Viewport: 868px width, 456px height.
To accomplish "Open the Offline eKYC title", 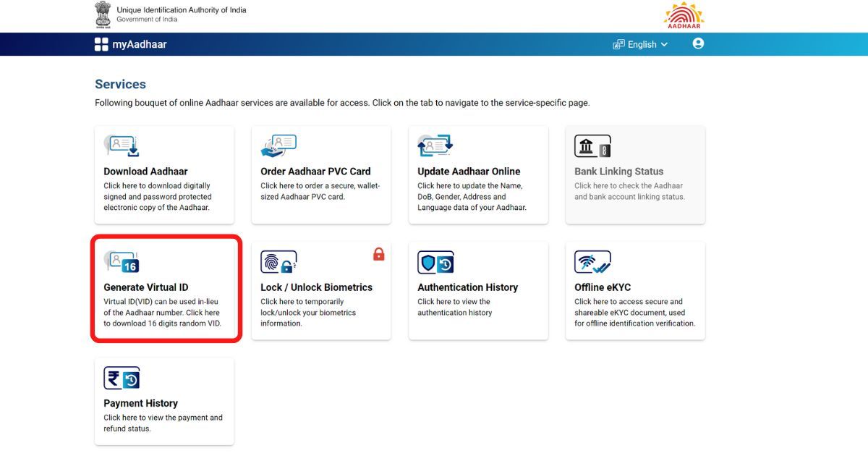I will click(603, 287).
